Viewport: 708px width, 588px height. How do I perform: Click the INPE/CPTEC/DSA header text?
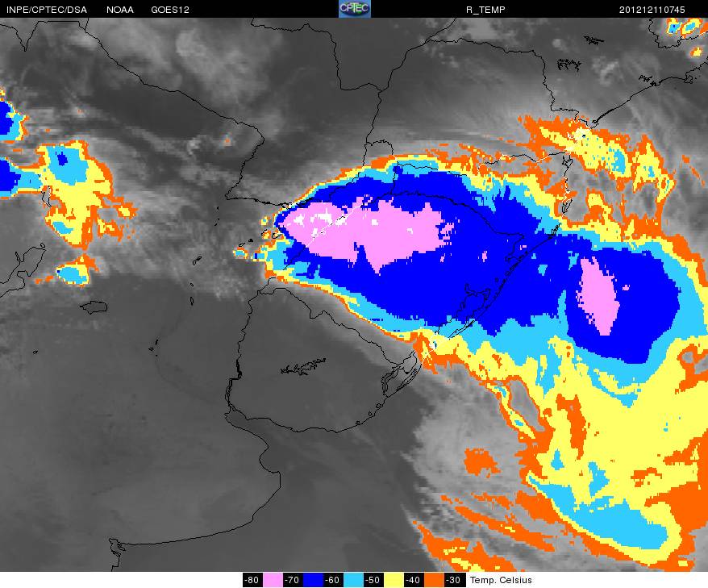tap(47, 10)
